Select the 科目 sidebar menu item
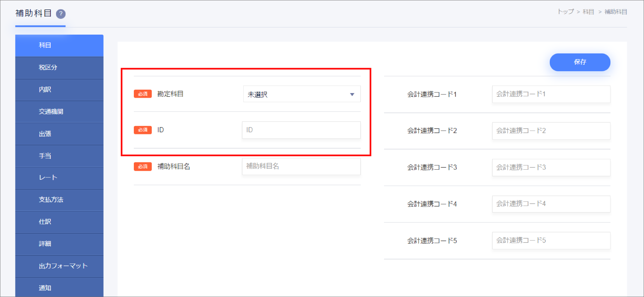Screen dimensions: 644x297 [59, 45]
